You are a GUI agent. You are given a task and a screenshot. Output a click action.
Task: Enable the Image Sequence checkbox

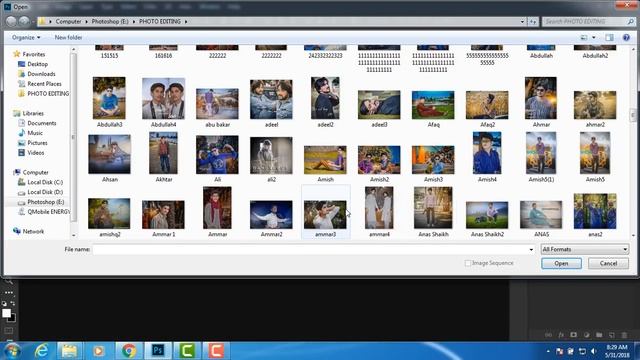pyautogui.click(x=468, y=263)
